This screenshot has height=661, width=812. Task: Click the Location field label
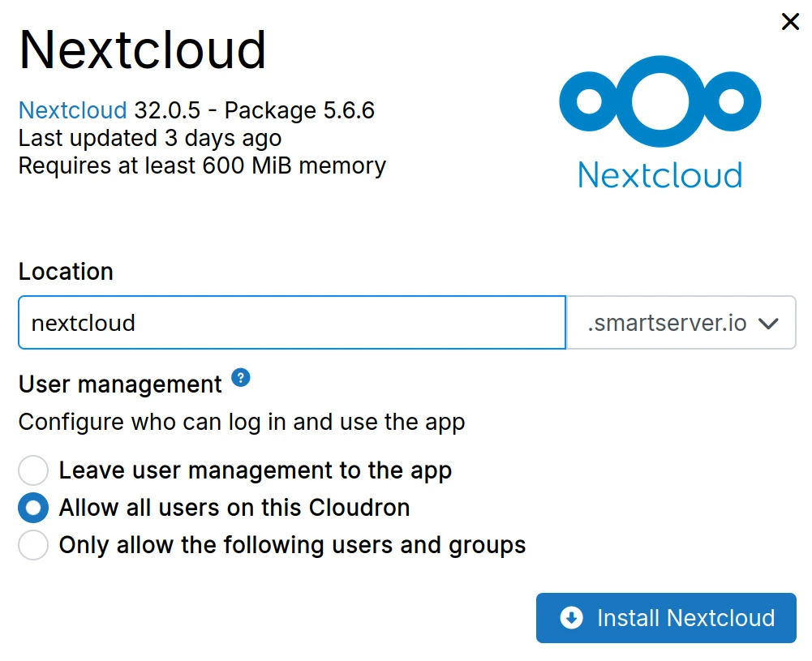coord(66,272)
